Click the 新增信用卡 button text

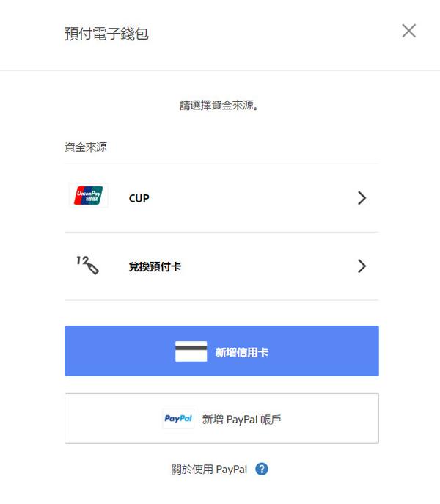[242, 352]
